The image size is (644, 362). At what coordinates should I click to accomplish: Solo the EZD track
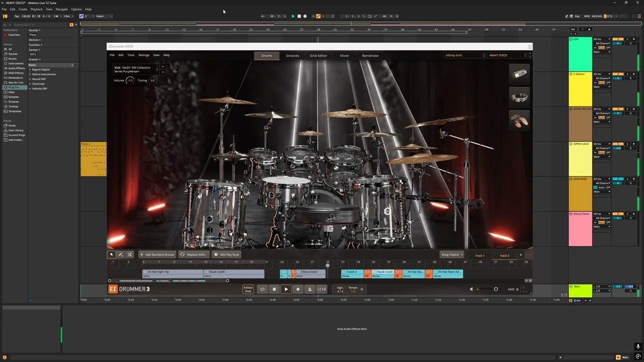[628, 39]
